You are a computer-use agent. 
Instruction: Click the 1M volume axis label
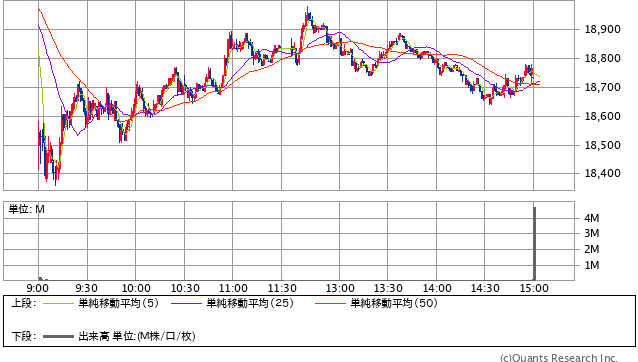(592, 265)
